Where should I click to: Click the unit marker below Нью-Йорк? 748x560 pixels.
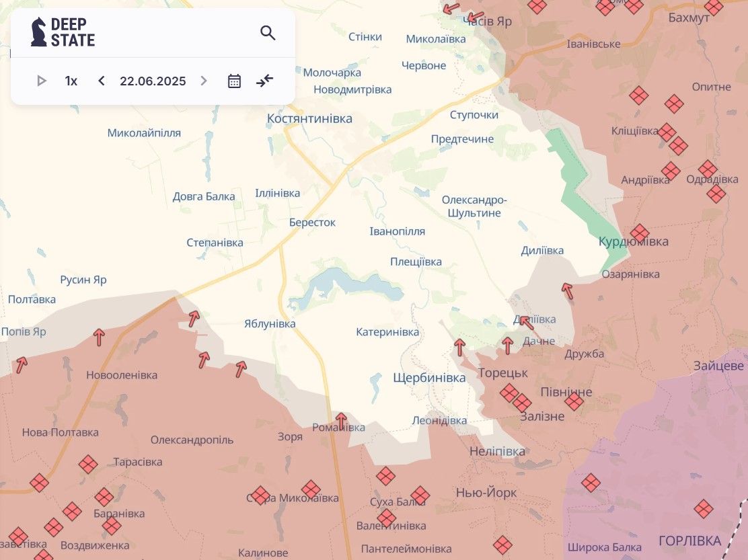(x=502, y=545)
